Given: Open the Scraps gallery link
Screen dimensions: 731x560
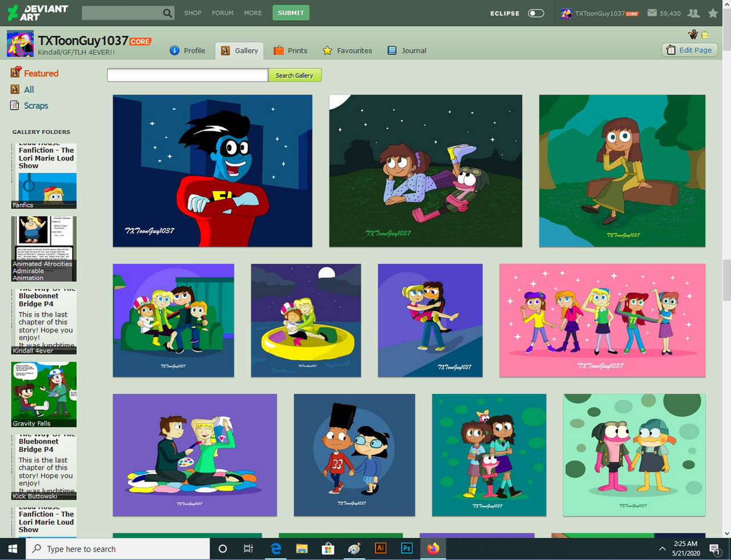Looking at the screenshot, I should [30, 106].
